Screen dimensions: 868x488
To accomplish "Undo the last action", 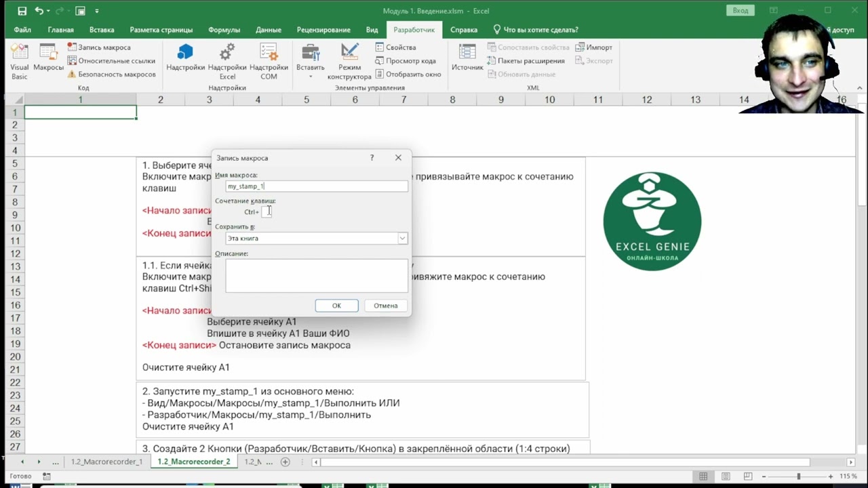I will click(39, 11).
